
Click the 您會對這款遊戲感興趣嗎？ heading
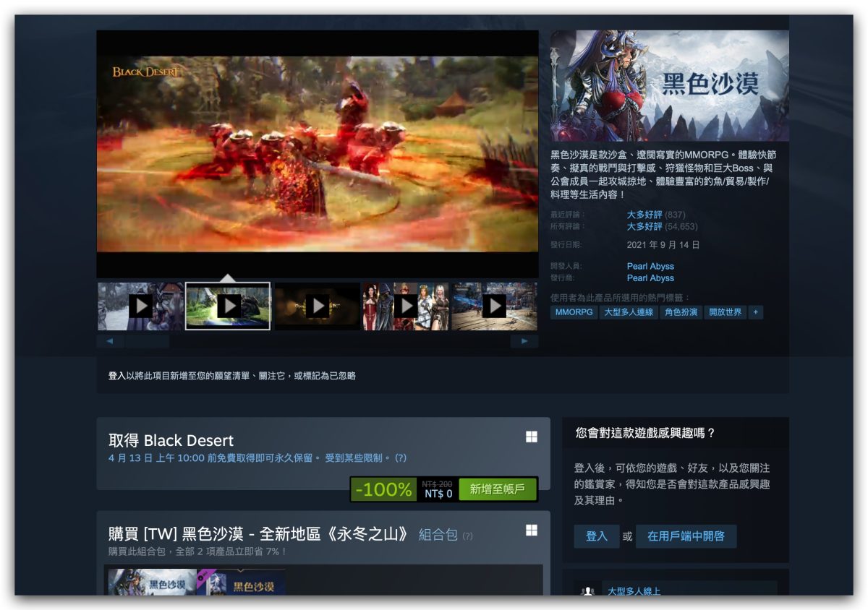click(x=645, y=433)
